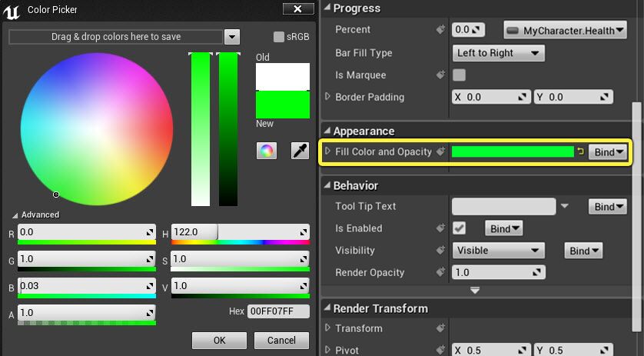
Task: Click the Render Opacity binding indicator icon
Action: coord(440,271)
